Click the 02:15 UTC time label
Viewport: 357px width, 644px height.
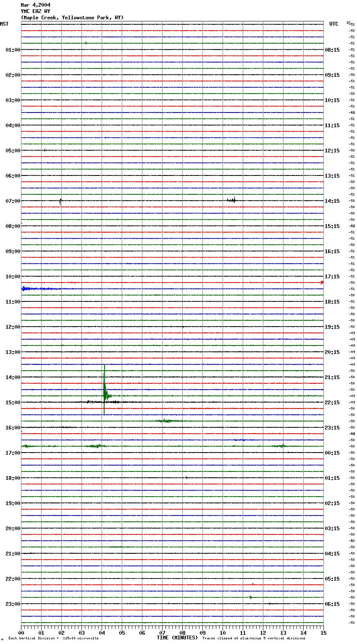tap(332, 503)
